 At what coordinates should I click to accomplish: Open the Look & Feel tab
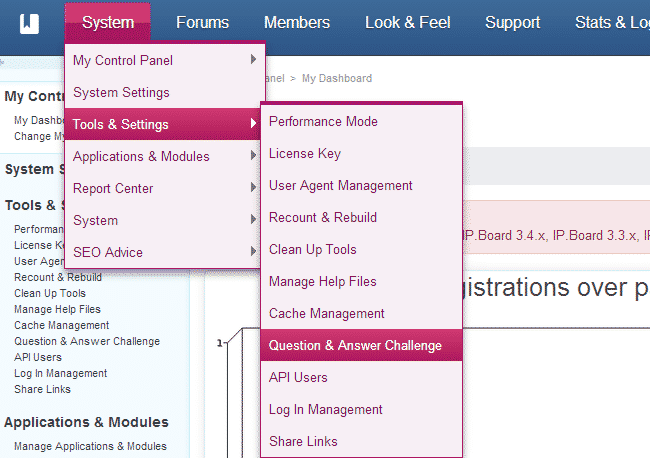[x=407, y=22]
